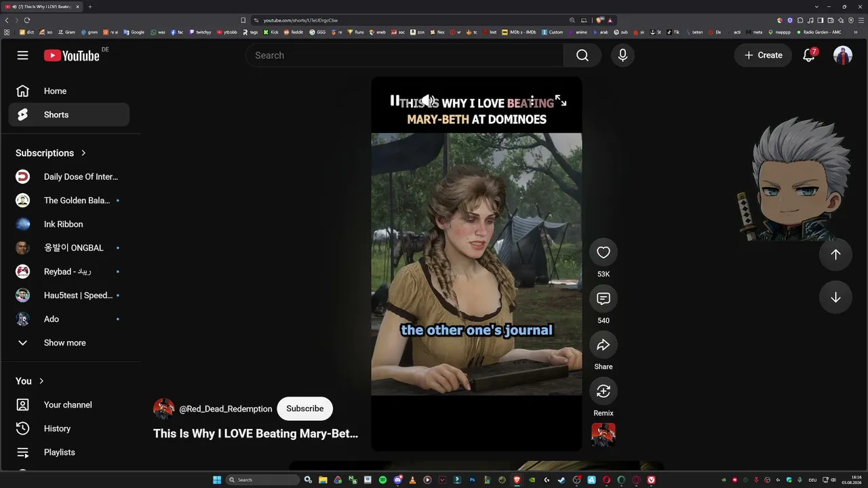Bookmark this page from the address bar

243,20
